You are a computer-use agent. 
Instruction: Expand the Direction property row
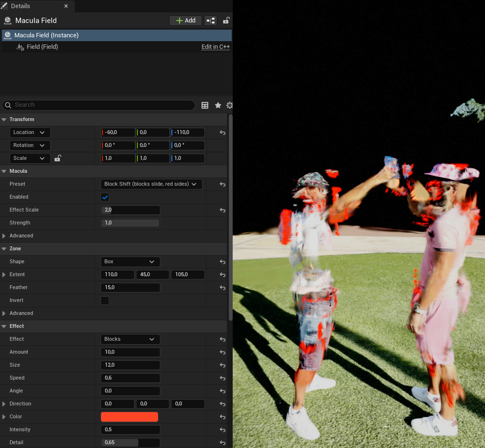coord(4,404)
